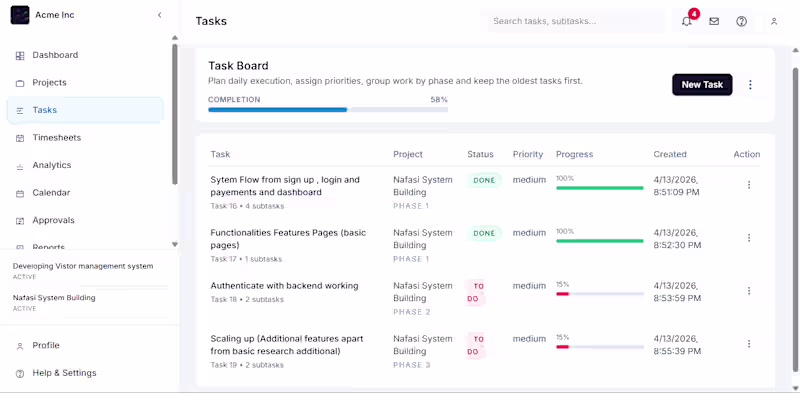Click the Profile person icon in the sidebar
Screen dimensions: 800x393
click(x=20, y=346)
